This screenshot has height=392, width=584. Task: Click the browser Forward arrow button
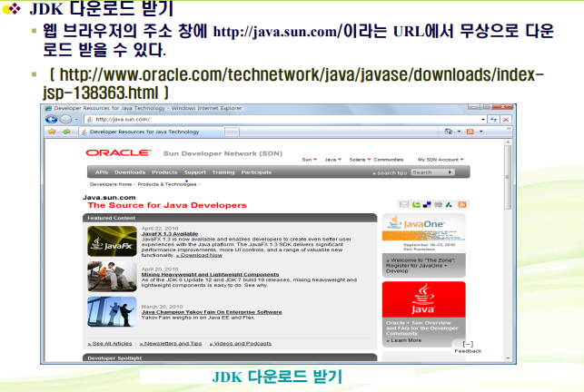[x=65, y=120]
